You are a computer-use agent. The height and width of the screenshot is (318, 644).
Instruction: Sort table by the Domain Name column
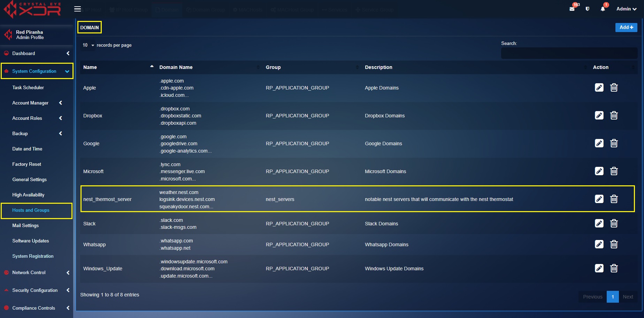209,67
